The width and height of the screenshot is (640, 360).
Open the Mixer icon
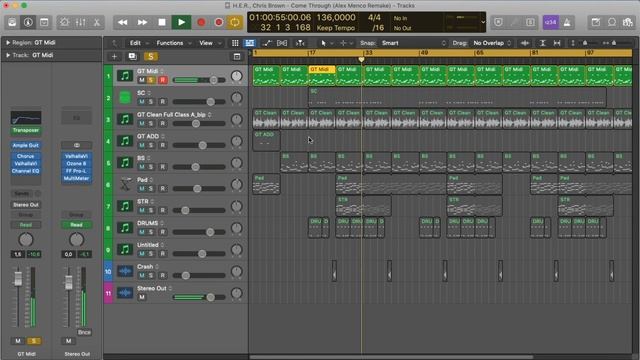pos(80,22)
